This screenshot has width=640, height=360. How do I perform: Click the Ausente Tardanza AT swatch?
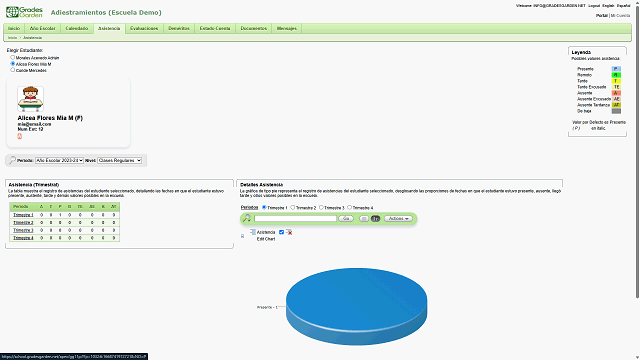click(x=616, y=105)
